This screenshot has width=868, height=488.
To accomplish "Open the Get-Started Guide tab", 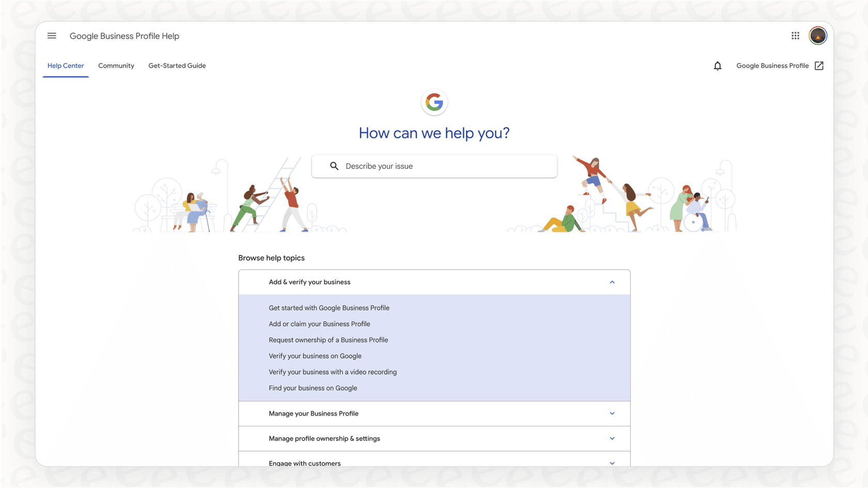I will [177, 66].
